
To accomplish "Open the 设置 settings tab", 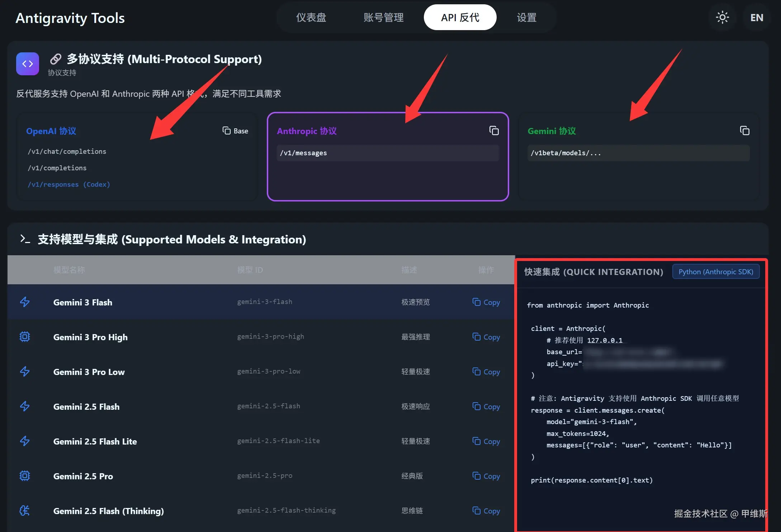I will click(x=526, y=18).
